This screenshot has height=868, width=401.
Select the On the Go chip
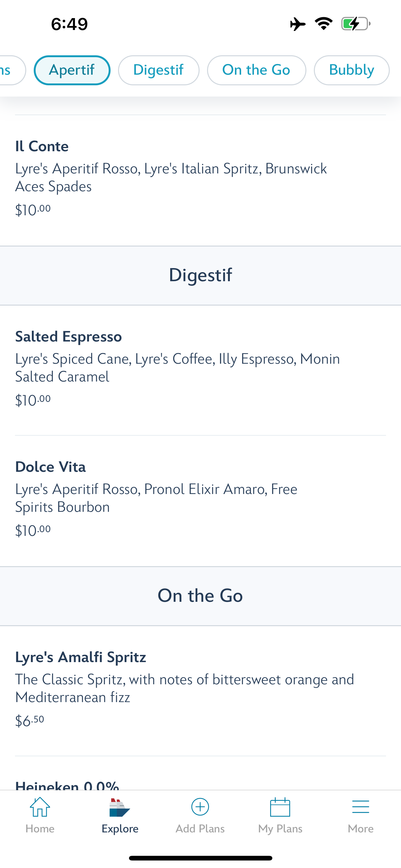click(256, 70)
